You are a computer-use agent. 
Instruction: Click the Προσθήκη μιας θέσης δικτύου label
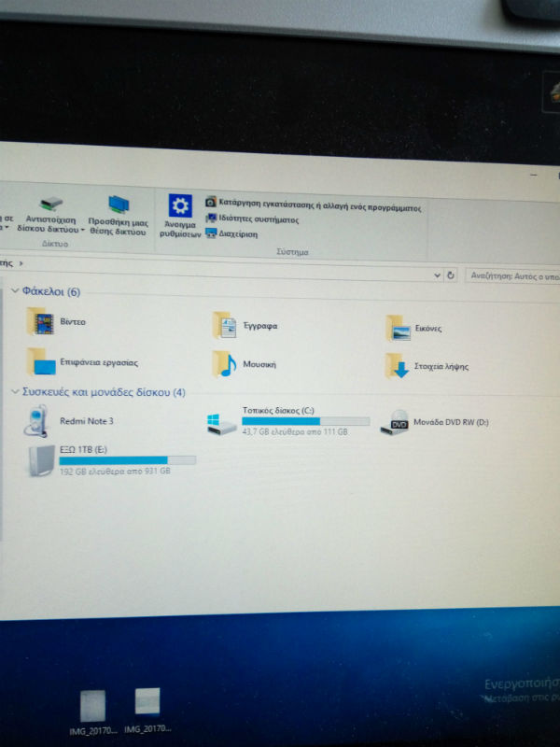point(118,227)
